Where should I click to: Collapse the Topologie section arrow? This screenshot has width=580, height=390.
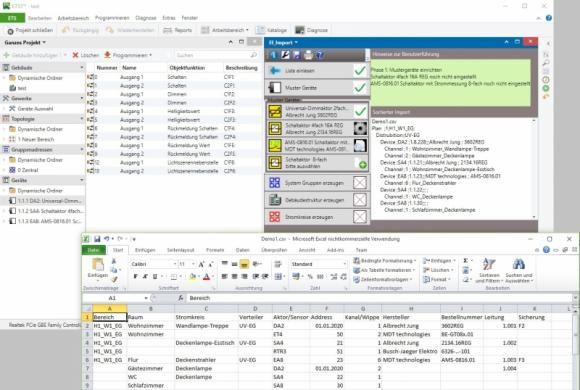coord(82,119)
